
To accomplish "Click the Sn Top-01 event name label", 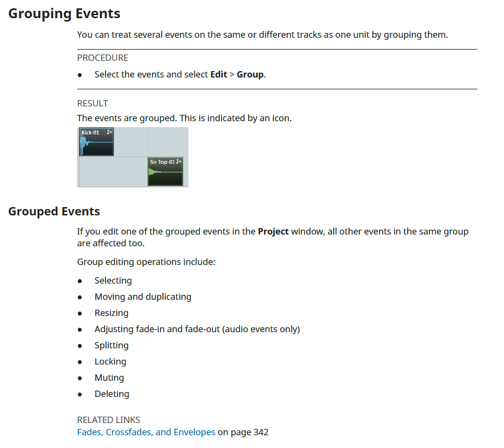I will [162, 162].
